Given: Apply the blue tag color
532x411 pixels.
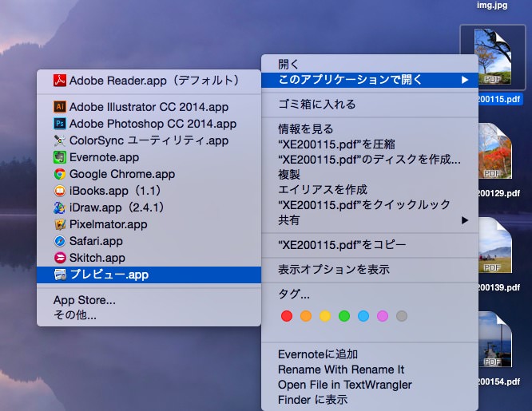Looking at the screenshot, I should 363,316.
